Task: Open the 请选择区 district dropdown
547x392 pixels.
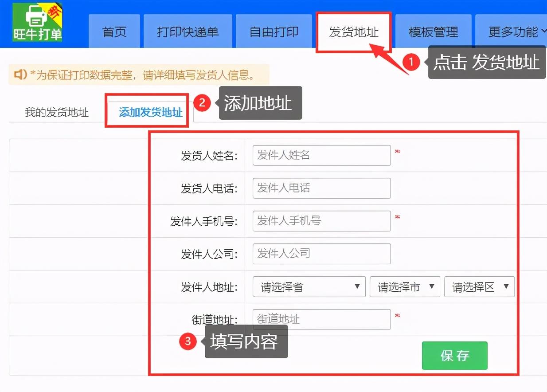Action: [x=479, y=286]
